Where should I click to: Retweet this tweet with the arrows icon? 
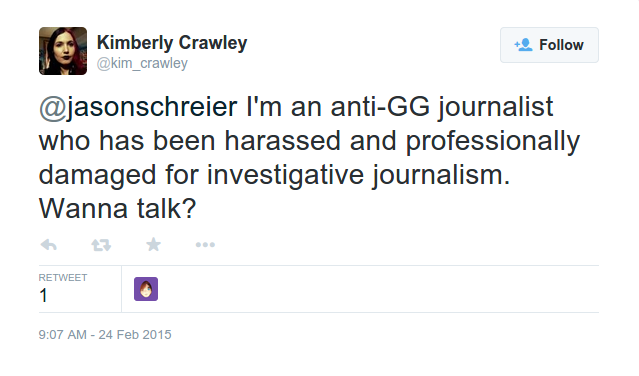point(101,245)
